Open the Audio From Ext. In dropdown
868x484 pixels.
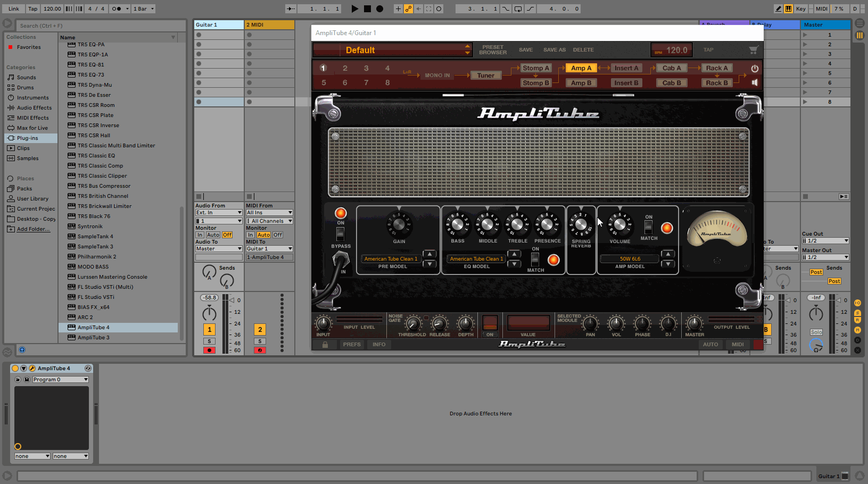pyautogui.click(x=218, y=212)
